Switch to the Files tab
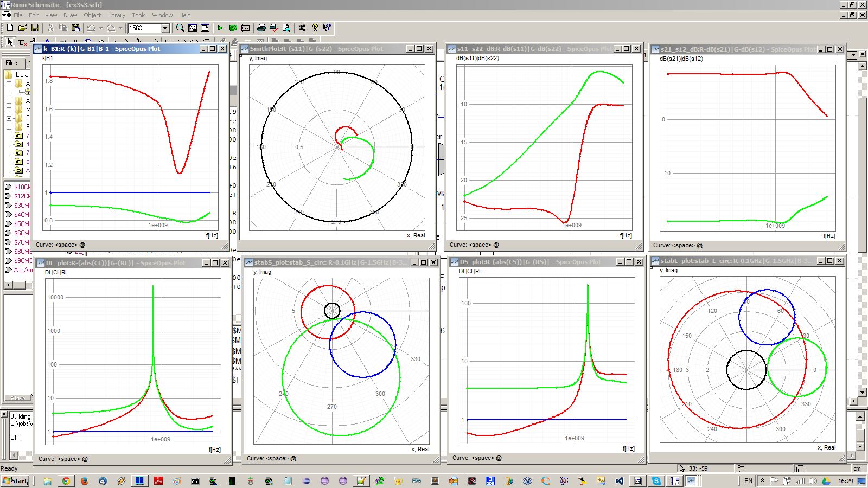 click(11, 63)
